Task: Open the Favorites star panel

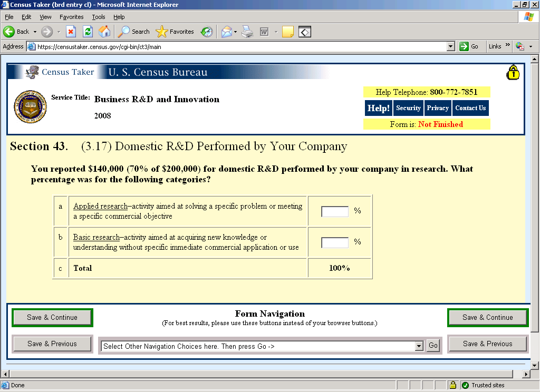Action: point(175,32)
